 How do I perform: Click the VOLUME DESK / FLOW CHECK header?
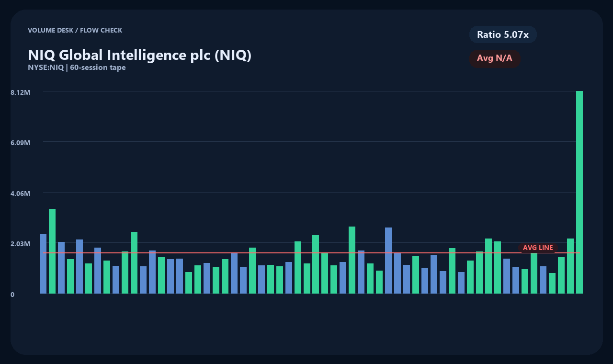(x=75, y=30)
